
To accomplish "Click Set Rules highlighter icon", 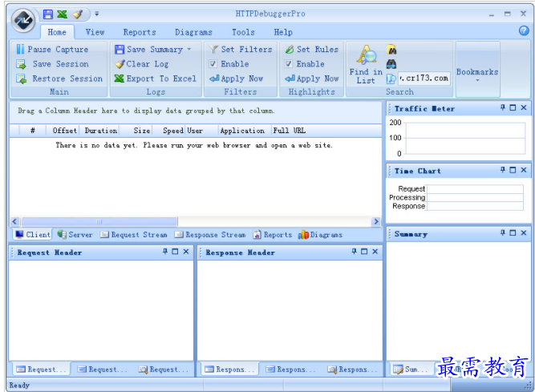I will click(290, 50).
